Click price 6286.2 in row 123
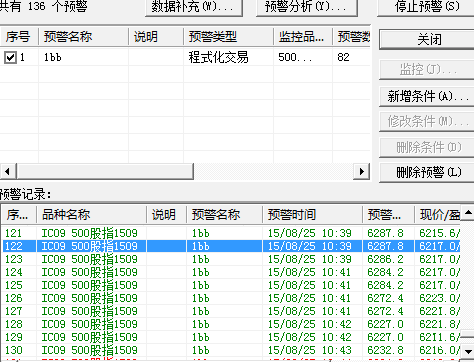474x362 pixels. (385, 259)
